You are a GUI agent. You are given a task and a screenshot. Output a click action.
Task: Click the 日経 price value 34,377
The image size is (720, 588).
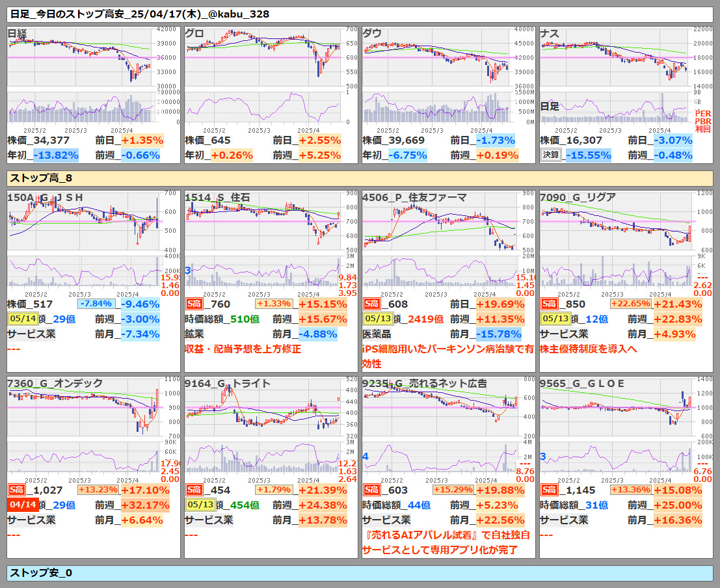click(51, 140)
